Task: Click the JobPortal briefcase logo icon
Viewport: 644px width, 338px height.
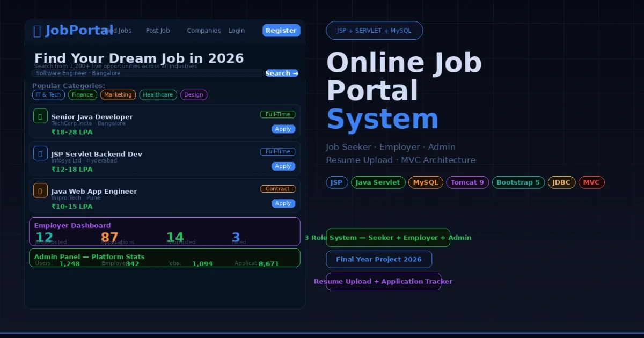Action: [x=38, y=31]
